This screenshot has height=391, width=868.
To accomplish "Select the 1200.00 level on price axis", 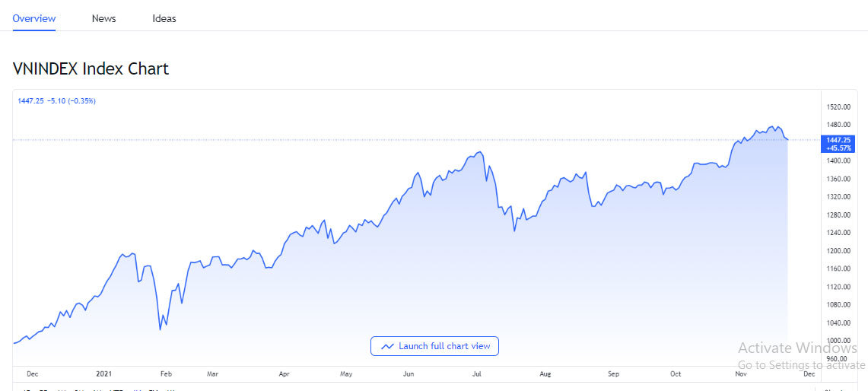I will 840,251.
